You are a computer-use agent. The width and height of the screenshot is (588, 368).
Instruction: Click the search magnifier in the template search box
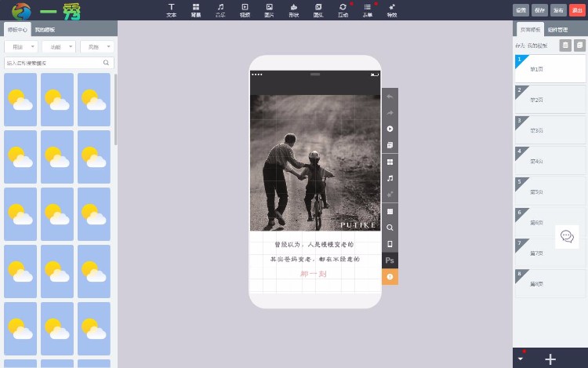[106, 63]
